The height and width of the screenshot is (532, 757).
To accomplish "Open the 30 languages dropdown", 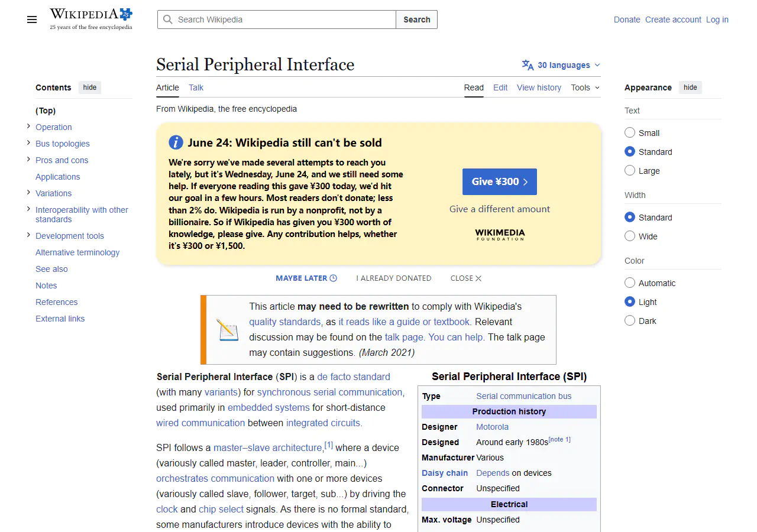I will pyautogui.click(x=561, y=65).
